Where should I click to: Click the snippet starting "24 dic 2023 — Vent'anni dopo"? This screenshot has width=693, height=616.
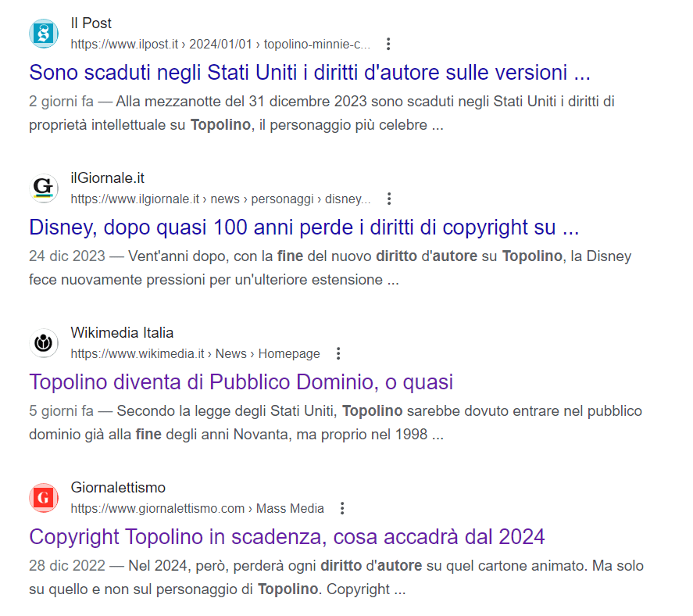(330, 268)
